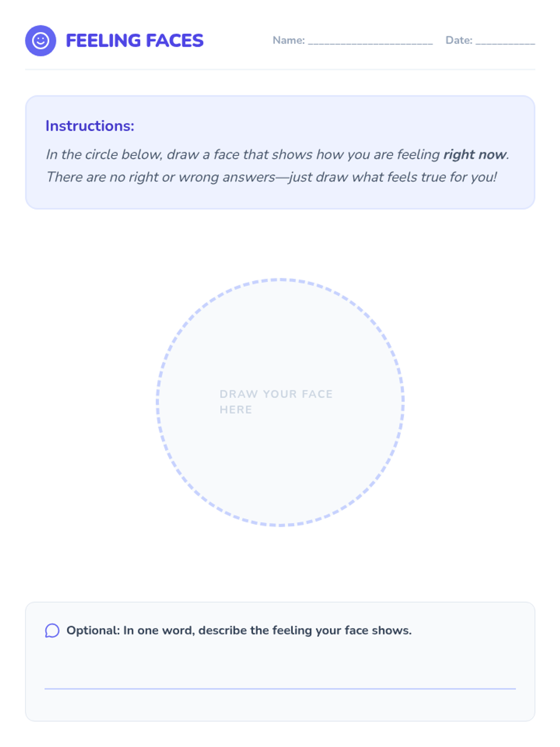Click the Name label
Viewport: 560px width, 747px height.
point(289,40)
